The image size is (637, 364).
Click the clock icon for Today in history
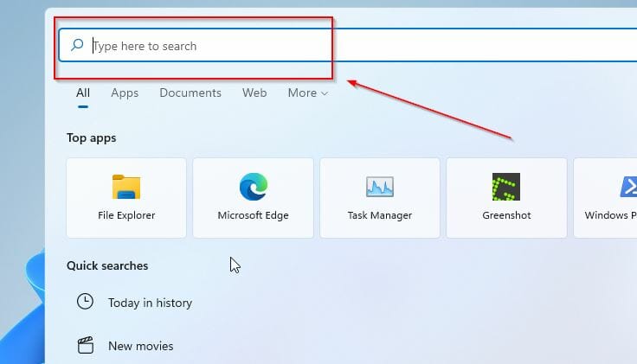(x=85, y=302)
